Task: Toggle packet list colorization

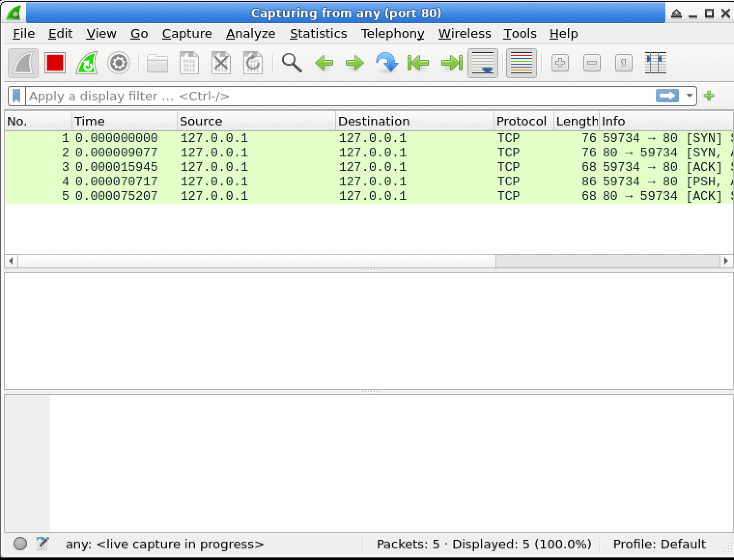Action: pos(521,63)
